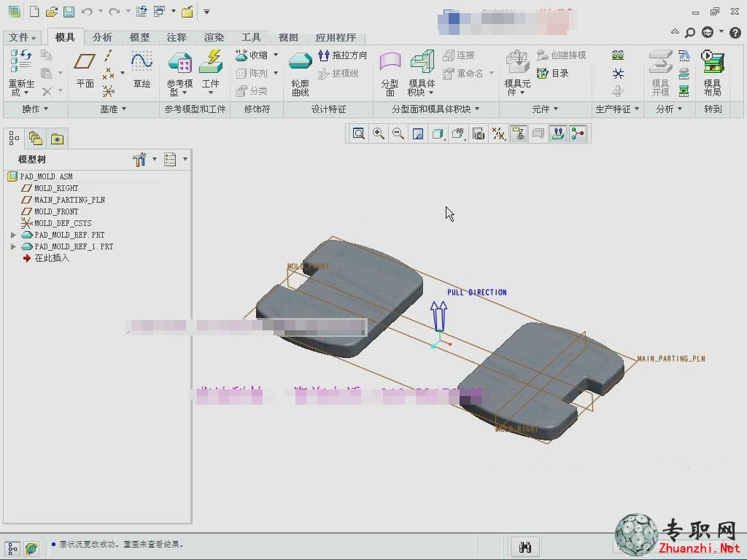Image resolution: width=747 pixels, height=560 pixels.
Task: Switch to the View (视图) ribbon tab
Action: point(287,37)
